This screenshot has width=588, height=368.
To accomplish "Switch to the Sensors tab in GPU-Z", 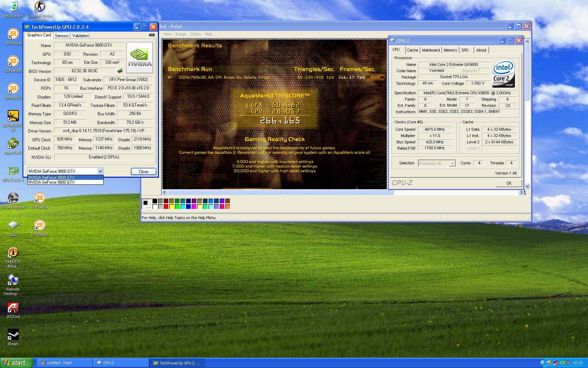I will pos(62,36).
